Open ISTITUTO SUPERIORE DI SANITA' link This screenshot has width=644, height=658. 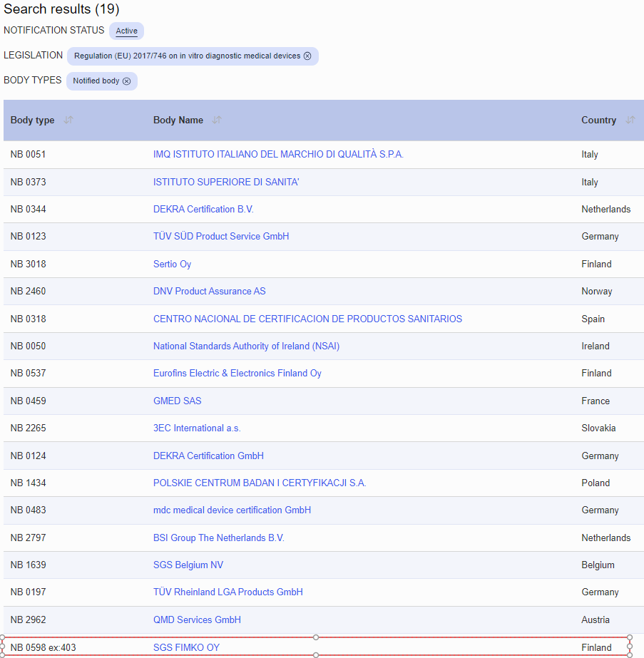point(226,183)
